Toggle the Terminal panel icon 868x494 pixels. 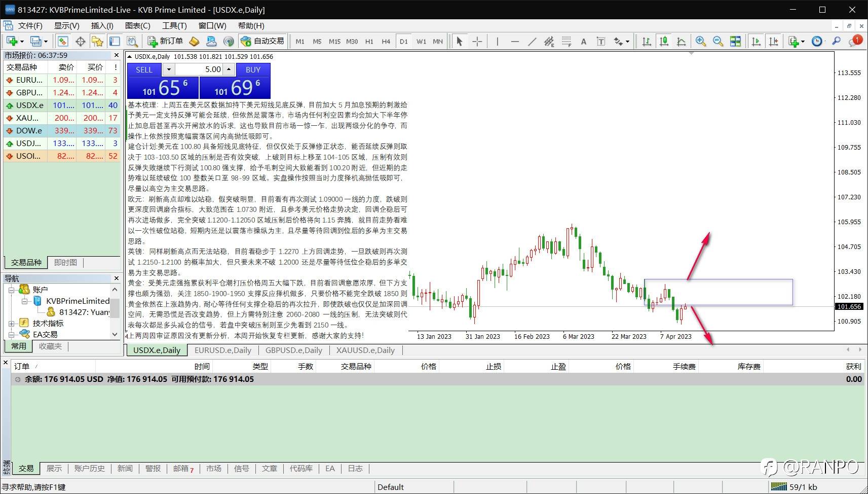115,41
